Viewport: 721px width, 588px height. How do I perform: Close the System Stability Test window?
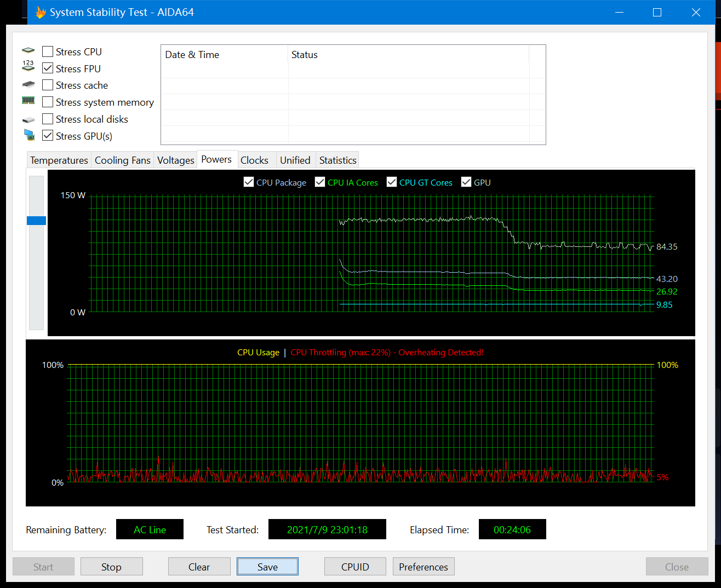pos(696,12)
